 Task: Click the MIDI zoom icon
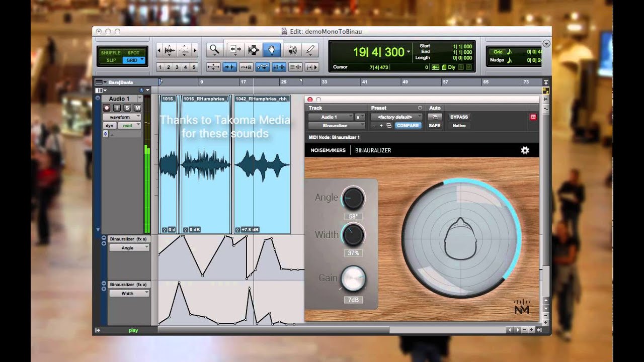coord(184,50)
